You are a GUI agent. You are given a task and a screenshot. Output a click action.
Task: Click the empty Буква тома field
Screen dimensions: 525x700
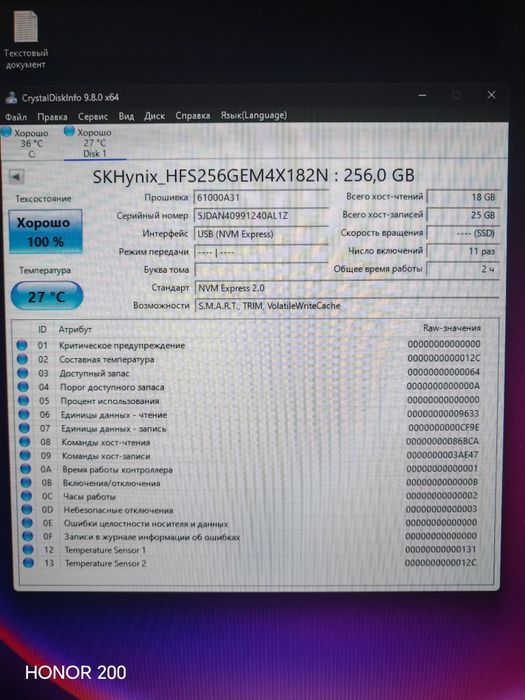pos(261,270)
